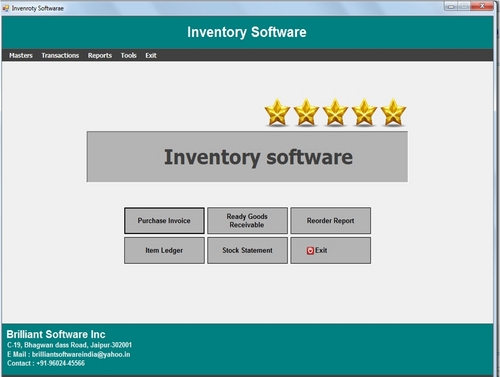
Task: Minimize the Inventory Software window
Action: coord(451,6)
